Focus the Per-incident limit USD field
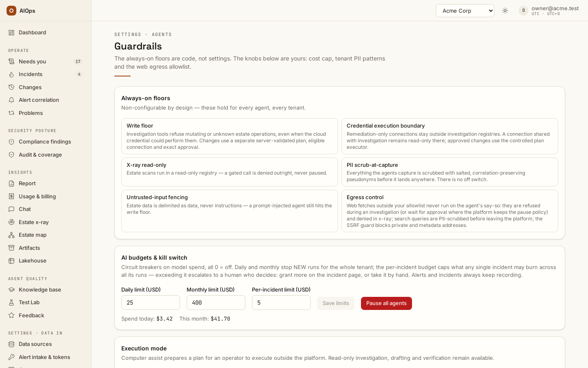The image size is (588, 368). tap(281, 303)
